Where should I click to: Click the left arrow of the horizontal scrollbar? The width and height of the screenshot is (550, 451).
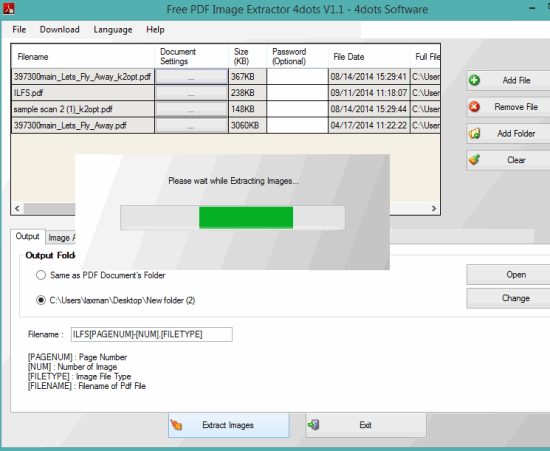17,208
